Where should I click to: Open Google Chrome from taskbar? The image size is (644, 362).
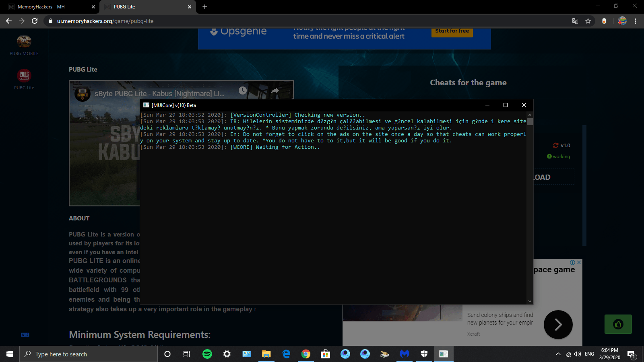[x=306, y=354]
